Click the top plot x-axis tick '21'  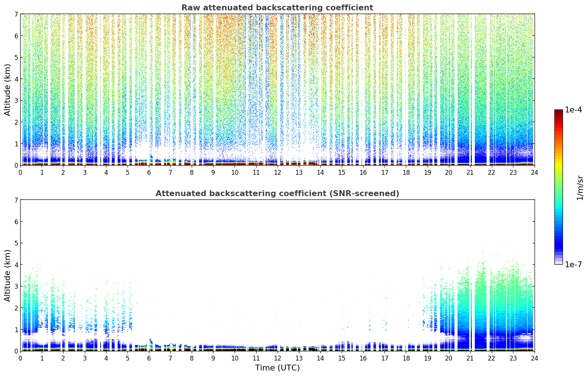coord(470,172)
